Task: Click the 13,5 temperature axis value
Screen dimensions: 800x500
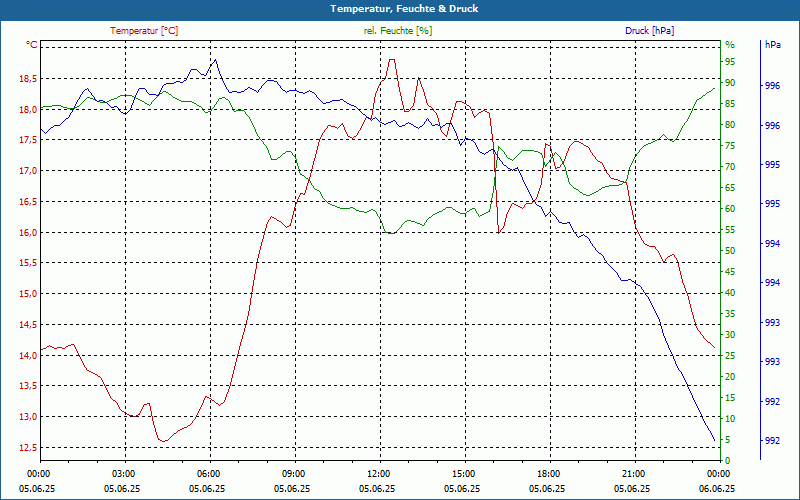Action: pos(28,386)
